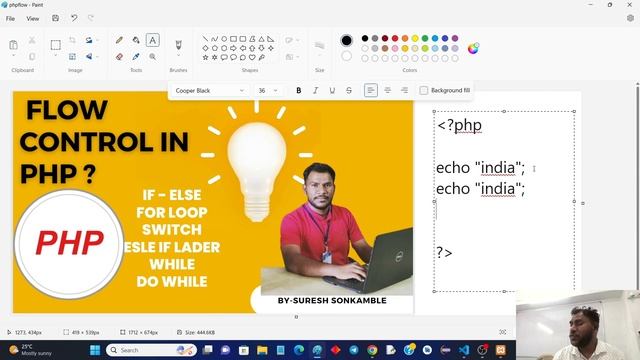Set text alignment to left

point(371,90)
